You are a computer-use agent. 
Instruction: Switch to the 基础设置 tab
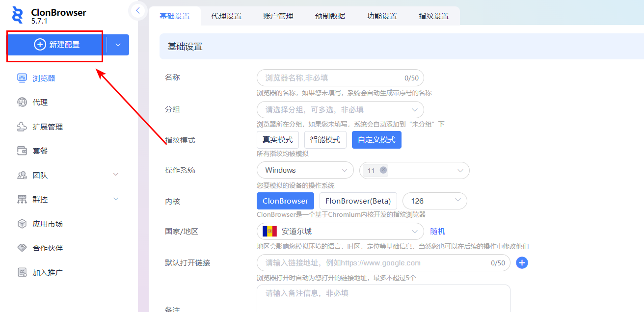point(175,16)
